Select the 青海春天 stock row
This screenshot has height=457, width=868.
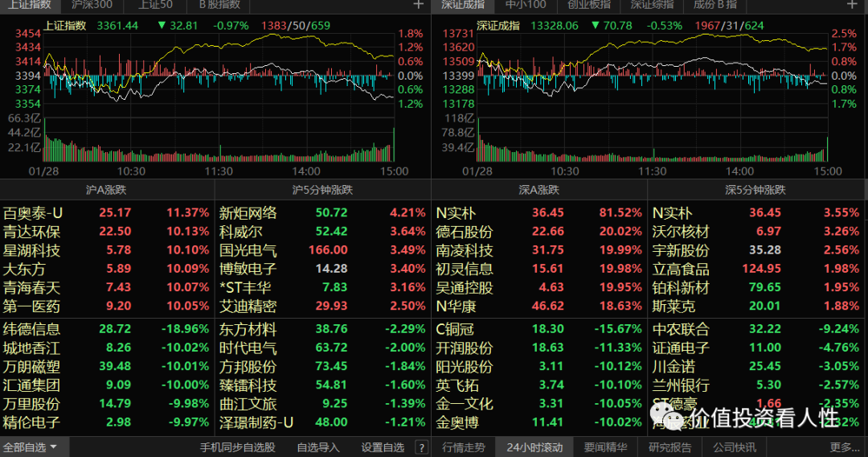click(x=106, y=287)
